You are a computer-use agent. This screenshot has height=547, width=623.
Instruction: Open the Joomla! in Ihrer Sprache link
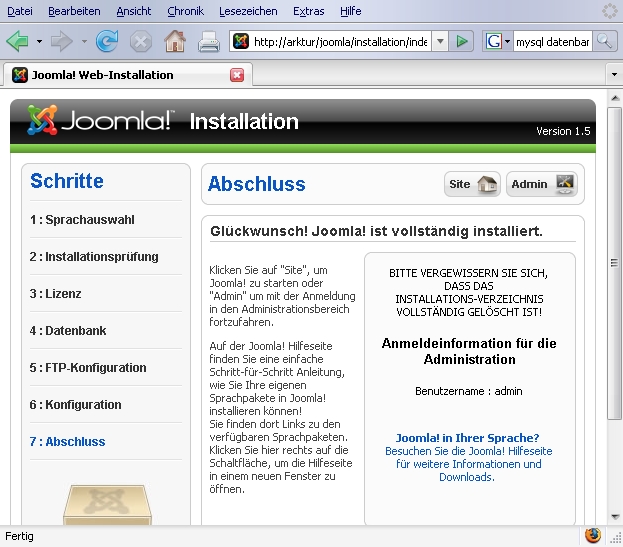(x=467, y=438)
